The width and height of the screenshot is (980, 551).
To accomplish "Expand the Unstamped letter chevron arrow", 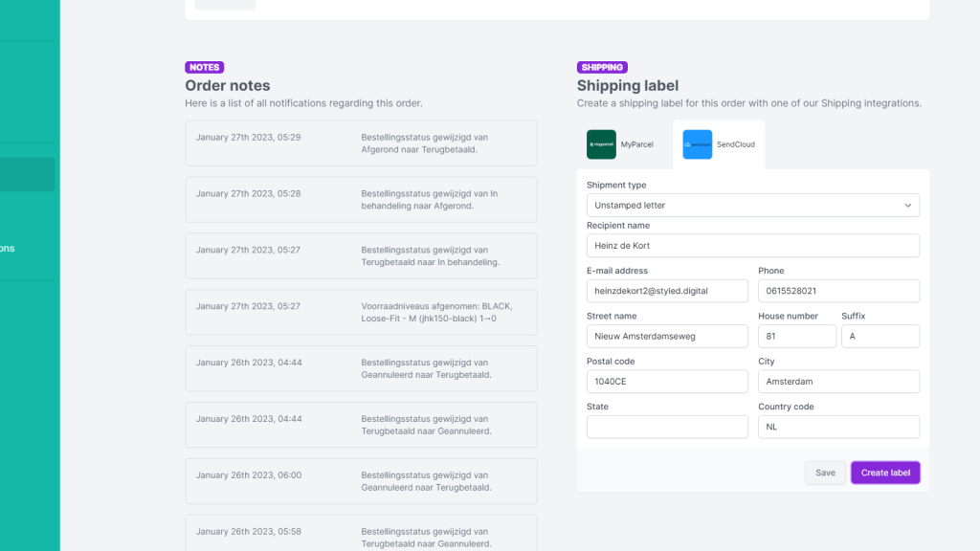I will tap(907, 206).
